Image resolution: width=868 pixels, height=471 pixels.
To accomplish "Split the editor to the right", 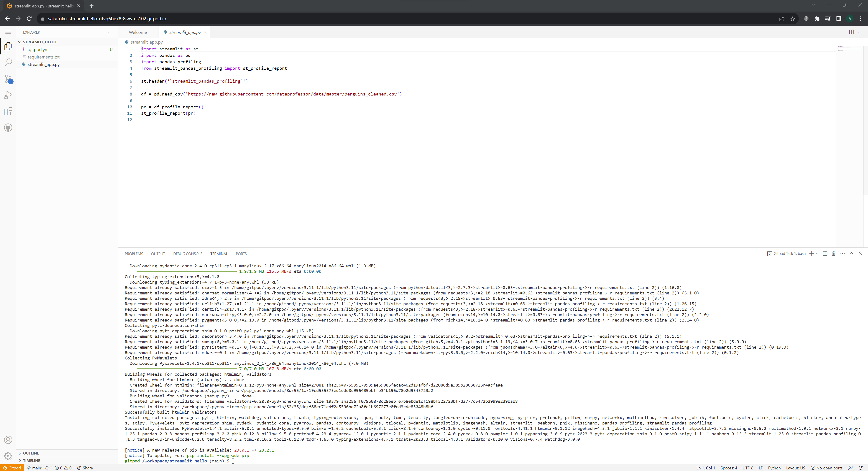I will click(x=851, y=32).
